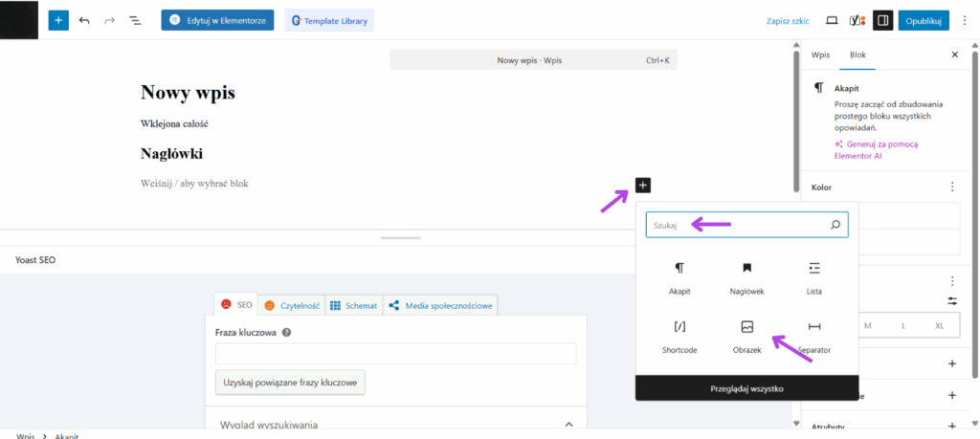
Task: Click the Undo arrow icon
Action: point(84,20)
